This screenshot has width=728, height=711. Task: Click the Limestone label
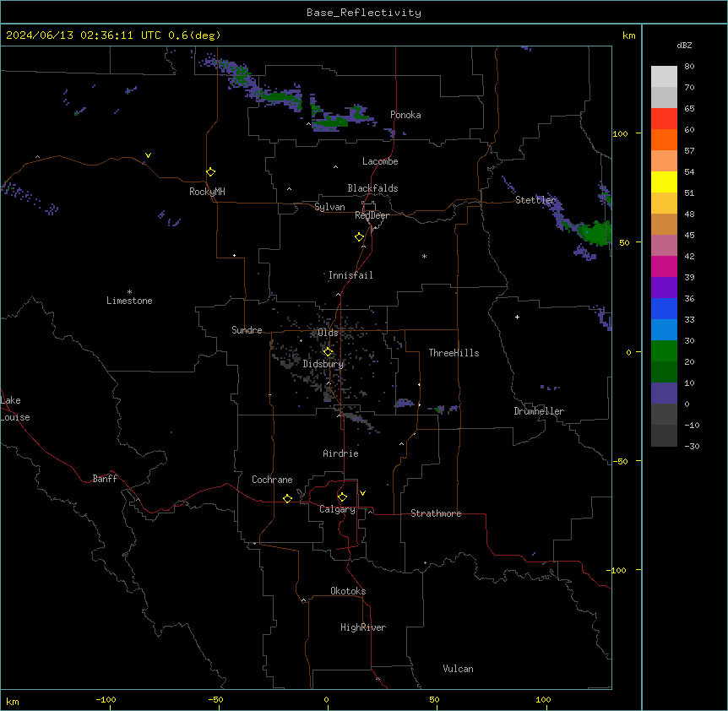(129, 301)
